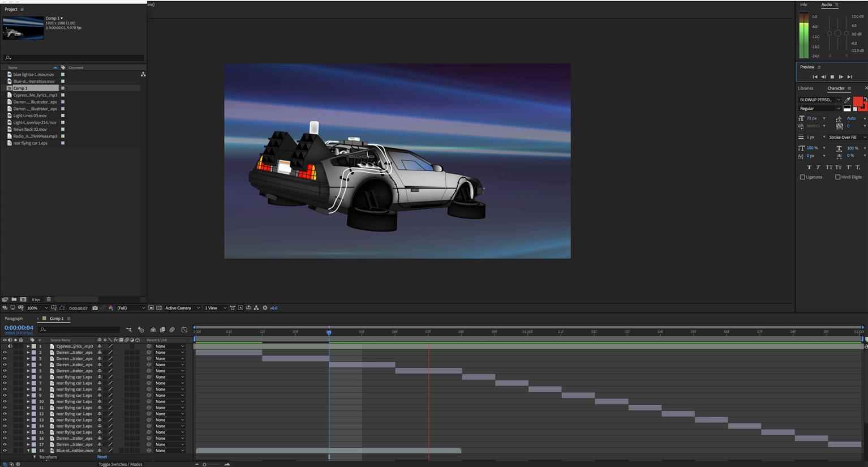Screen dimensions: 868x467
Task: Toggle region of interest icon in viewer toolbar
Action: 151,308
